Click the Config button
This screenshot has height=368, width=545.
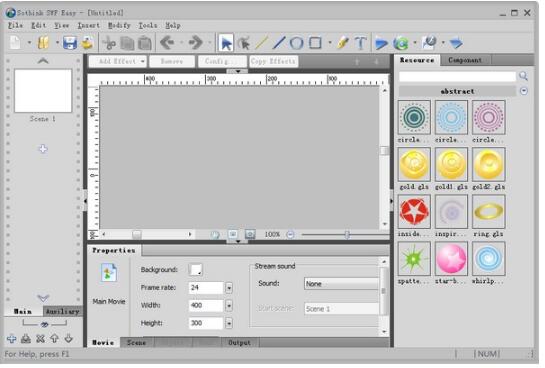pyautogui.click(x=222, y=61)
